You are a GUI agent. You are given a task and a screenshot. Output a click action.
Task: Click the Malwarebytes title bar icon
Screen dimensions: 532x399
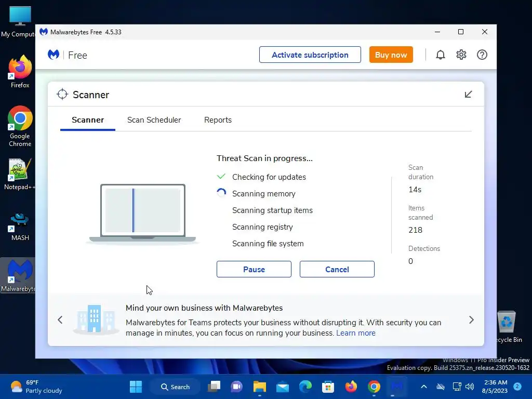(x=44, y=32)
